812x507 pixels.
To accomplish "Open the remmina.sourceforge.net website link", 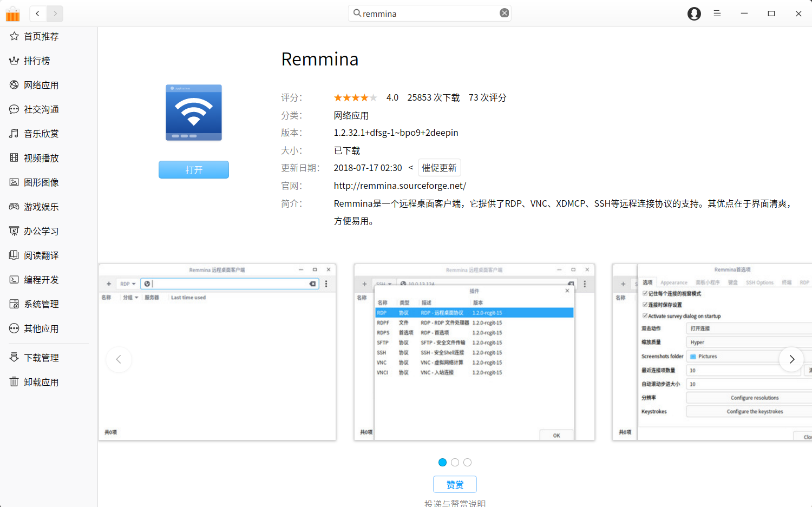I will pos(400,186).
